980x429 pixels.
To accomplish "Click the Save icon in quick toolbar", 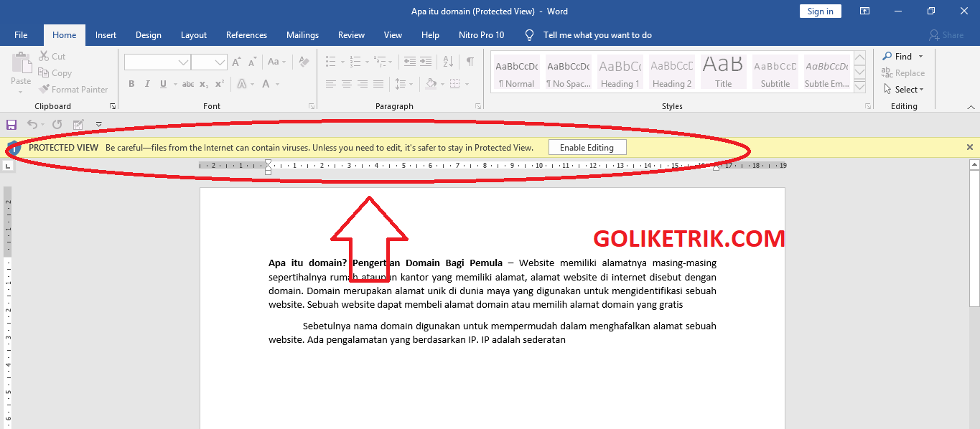I will coord(11,124).
